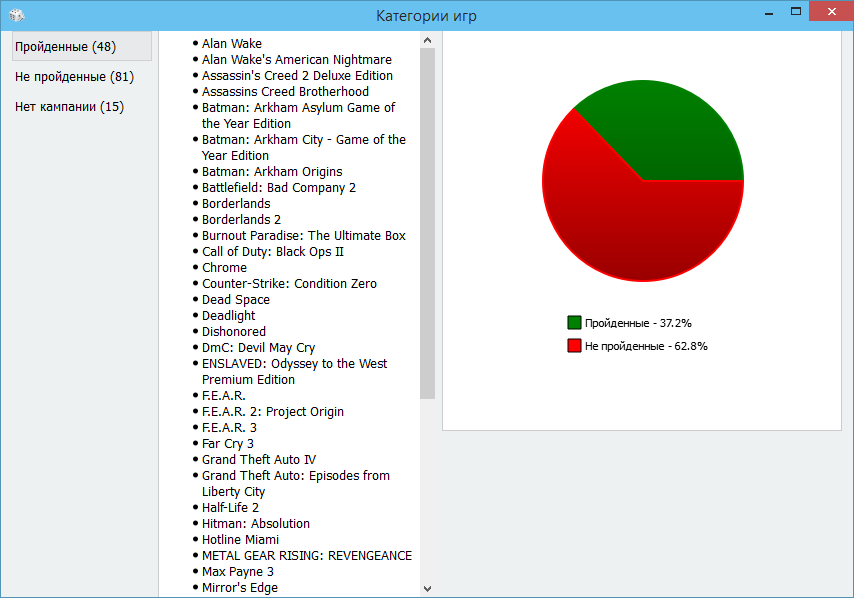
Task: Click F.E.A.R. 2: Project Origin
Action: coord(273,412)
